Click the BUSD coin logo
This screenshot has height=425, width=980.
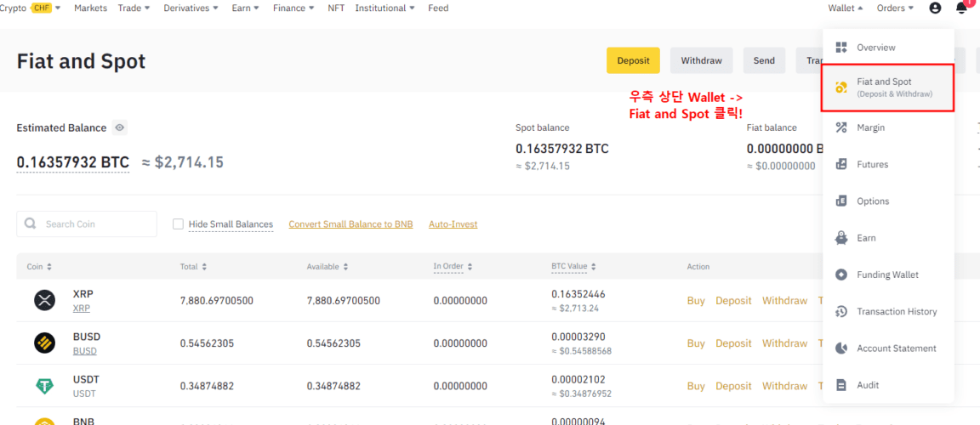tap(44, 343)
